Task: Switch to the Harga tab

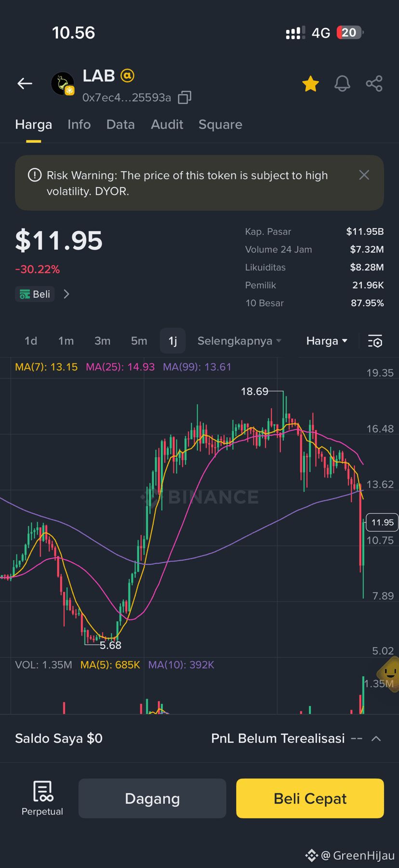Action: click(33, 124)
